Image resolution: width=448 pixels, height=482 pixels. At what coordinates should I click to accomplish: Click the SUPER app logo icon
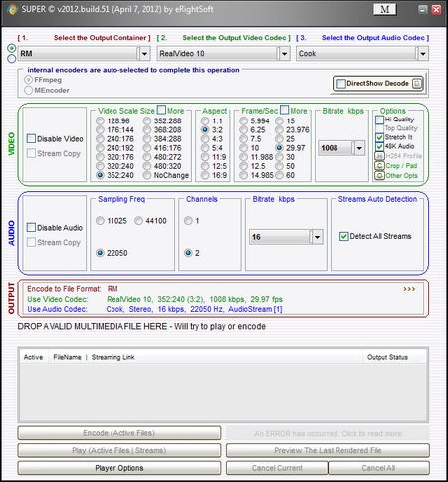(x=12, y=9)
